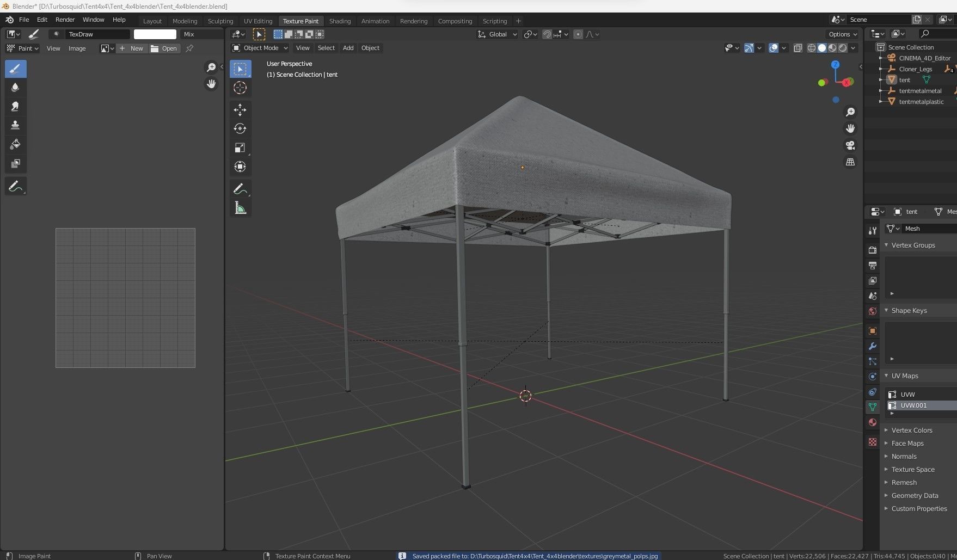Open the viewport Options dropdown
957x560 pixels.
843,34
